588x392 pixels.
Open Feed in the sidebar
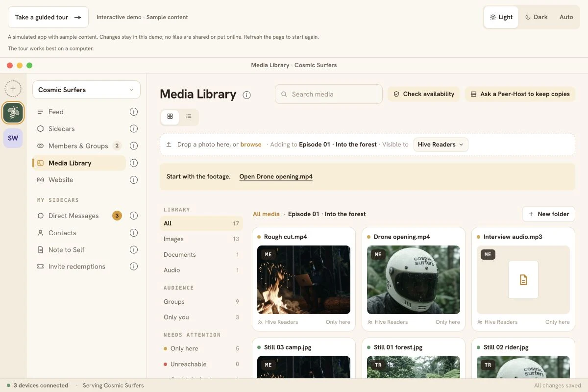click(x=79, y=112)
